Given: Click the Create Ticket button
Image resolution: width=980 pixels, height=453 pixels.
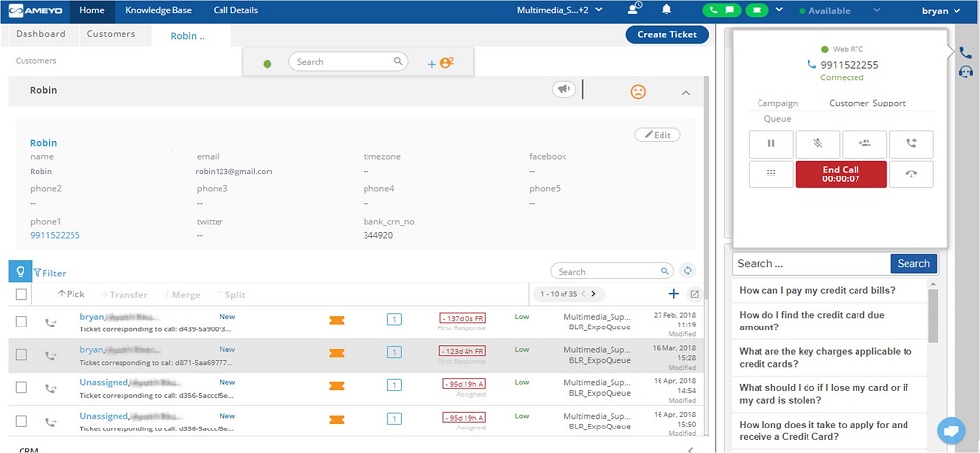Looking at the screenshot, I should pos(666,34).
